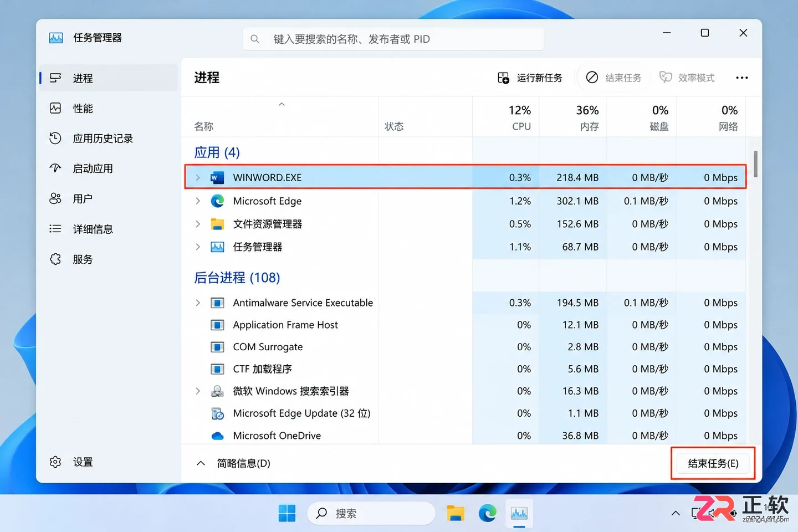Open the 性能 performance page
This screenshot has width=798, height=532.
coord(108,108)
